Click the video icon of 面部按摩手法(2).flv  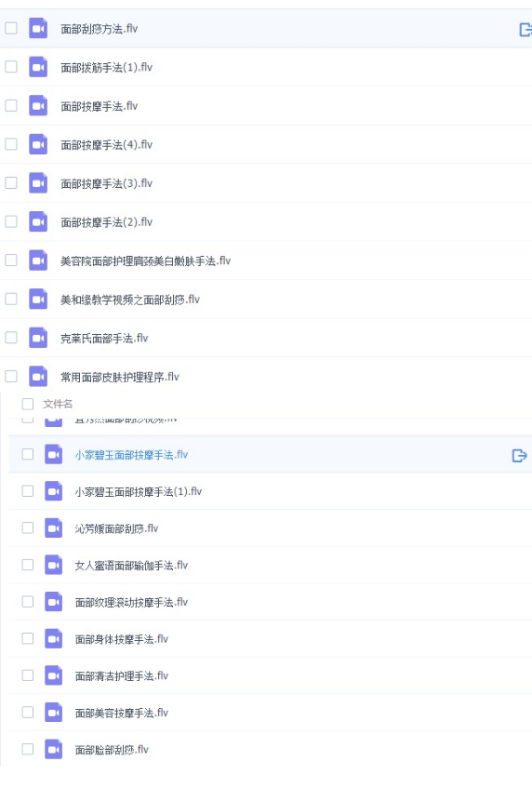38,222
